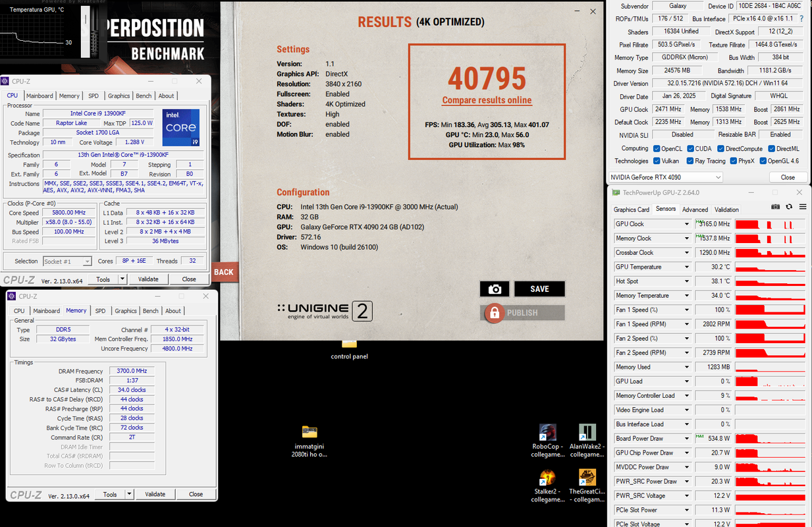
Task: Select RoboCop desktop shortcut
Action: tap(547, 440)
